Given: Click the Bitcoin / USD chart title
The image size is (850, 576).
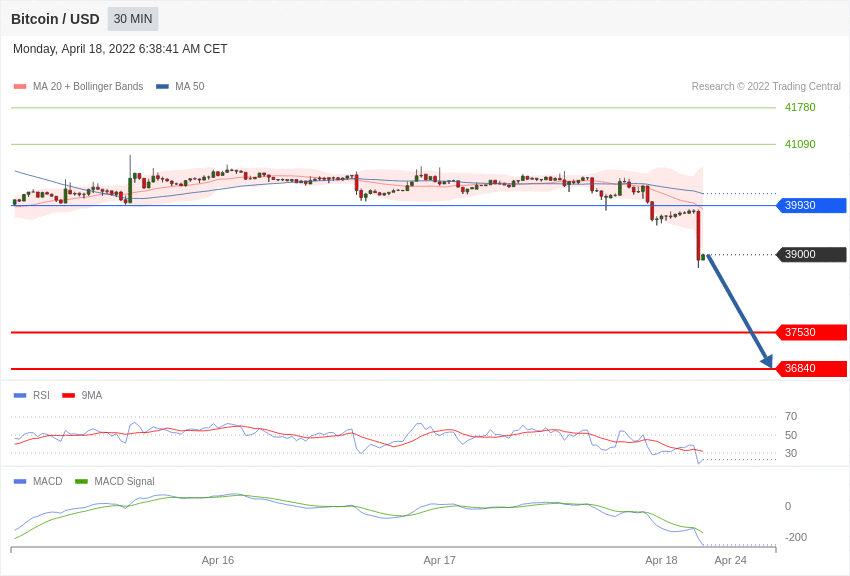Looking at the screenshot, I should pyautogui.click(x=55, y=19).
